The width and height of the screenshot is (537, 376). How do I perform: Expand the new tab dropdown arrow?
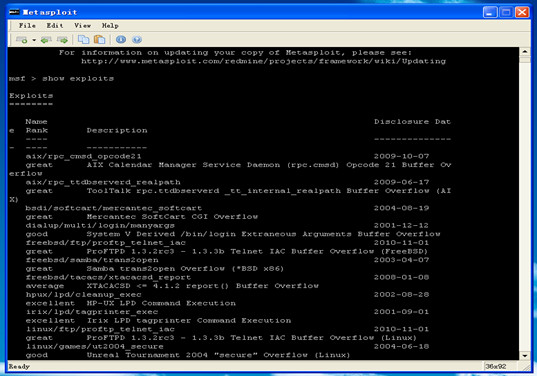[x=34, y=40]
